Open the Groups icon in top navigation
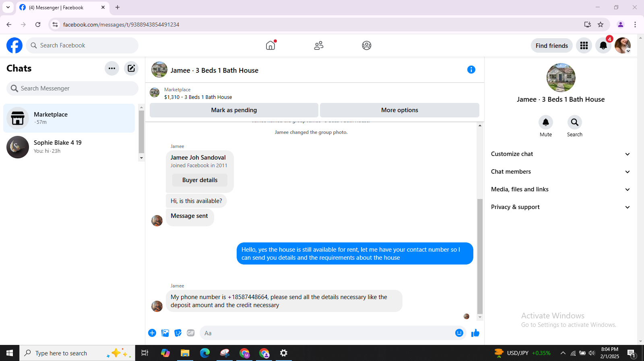The width and height of the screenshot is (644, 361). tap(367, 45)
